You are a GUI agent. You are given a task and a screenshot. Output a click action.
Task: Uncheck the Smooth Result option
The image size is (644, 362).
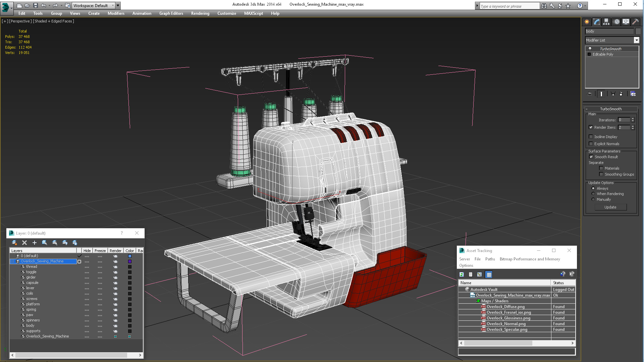[x=591, y=157]
